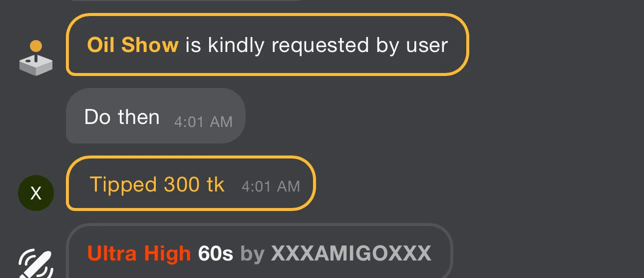Select the 'Tipped 300 tk' text
This screenshot has height=278, width=644.
(x=157, y=184)
